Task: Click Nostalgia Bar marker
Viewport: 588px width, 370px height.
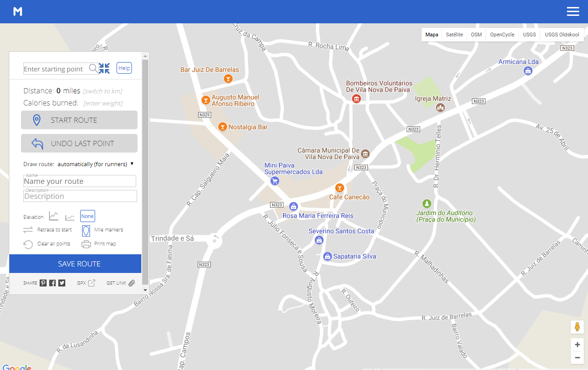Action: pos(222,126)
